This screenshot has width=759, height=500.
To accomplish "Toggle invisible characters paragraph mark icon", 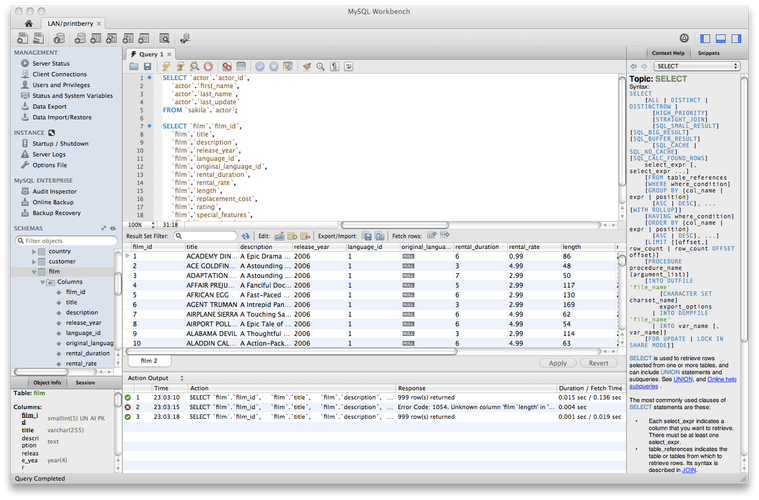I will click(x=334, y=66).
